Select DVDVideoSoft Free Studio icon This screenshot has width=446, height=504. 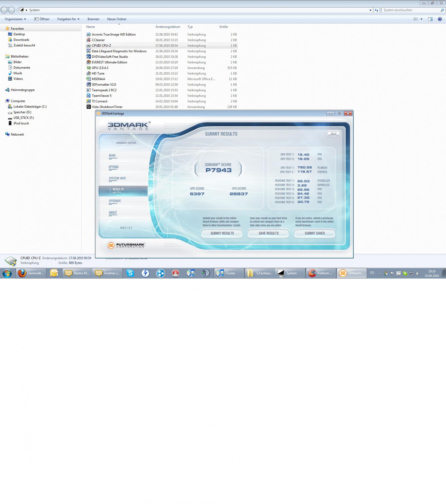pos(89,57)
